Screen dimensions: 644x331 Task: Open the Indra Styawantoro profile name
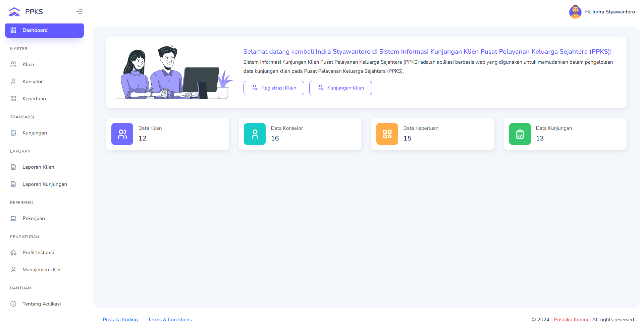(613, 12)
